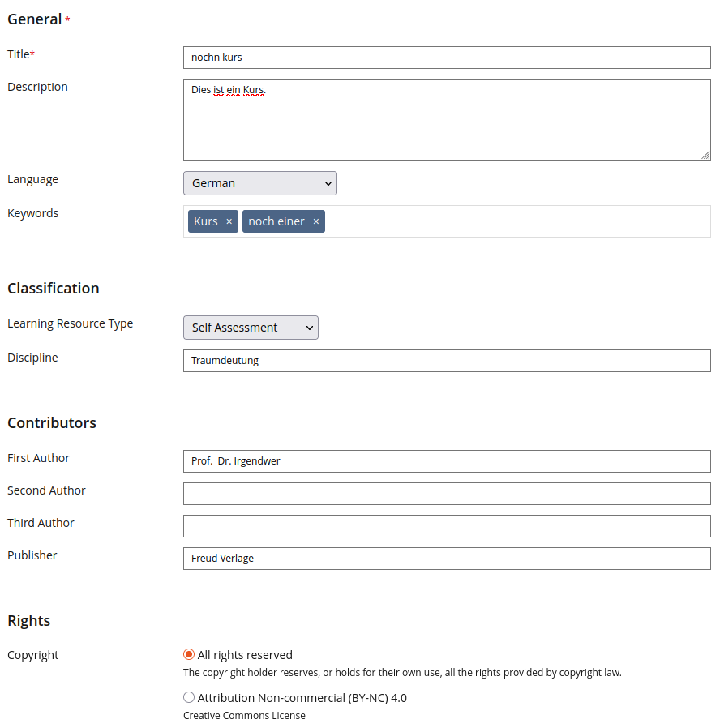Click the Copyright field label
Viewport: 720px width, 728px height.
click(33, 655)
